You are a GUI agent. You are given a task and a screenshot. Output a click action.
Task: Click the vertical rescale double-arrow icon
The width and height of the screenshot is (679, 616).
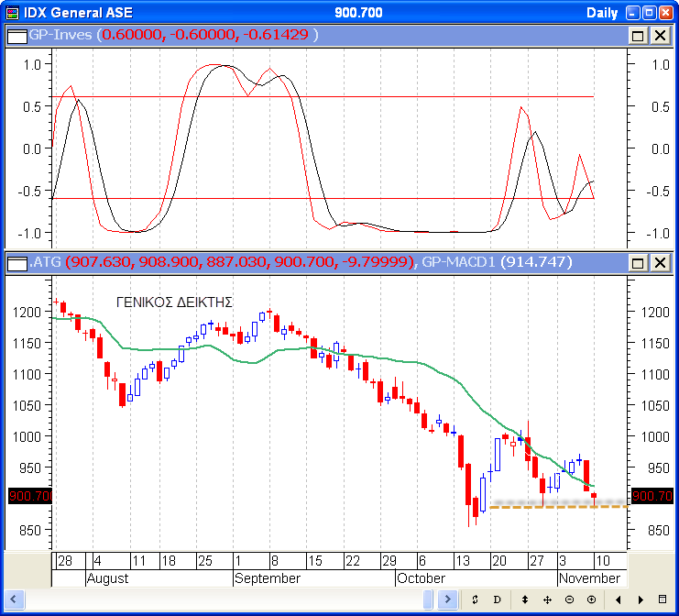524,599
